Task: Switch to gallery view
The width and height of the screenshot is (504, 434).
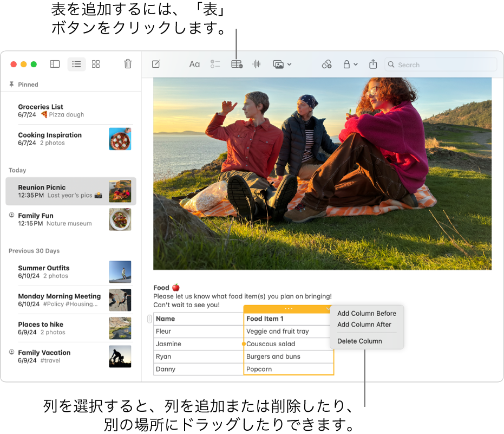Action: (x=96, y=64)
